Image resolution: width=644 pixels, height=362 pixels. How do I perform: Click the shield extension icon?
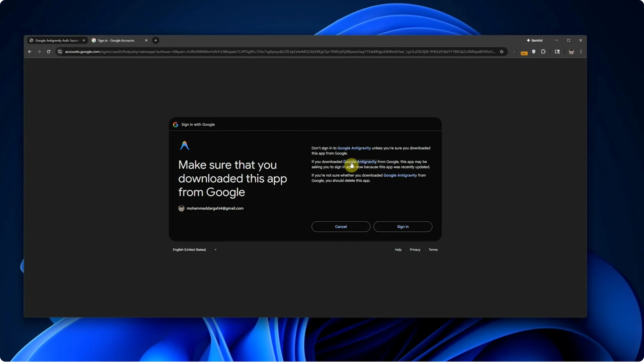pos(534,52)
